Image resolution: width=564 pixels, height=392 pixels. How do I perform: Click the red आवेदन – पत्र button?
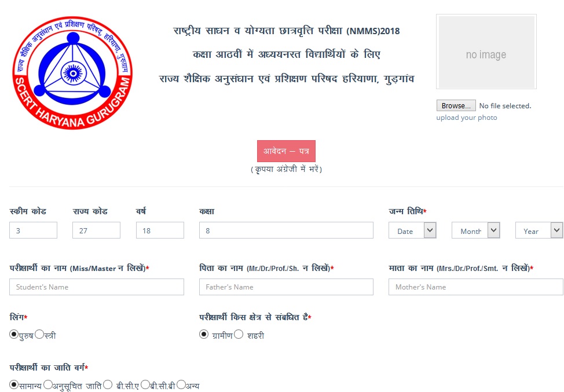[x=286, y=151]
